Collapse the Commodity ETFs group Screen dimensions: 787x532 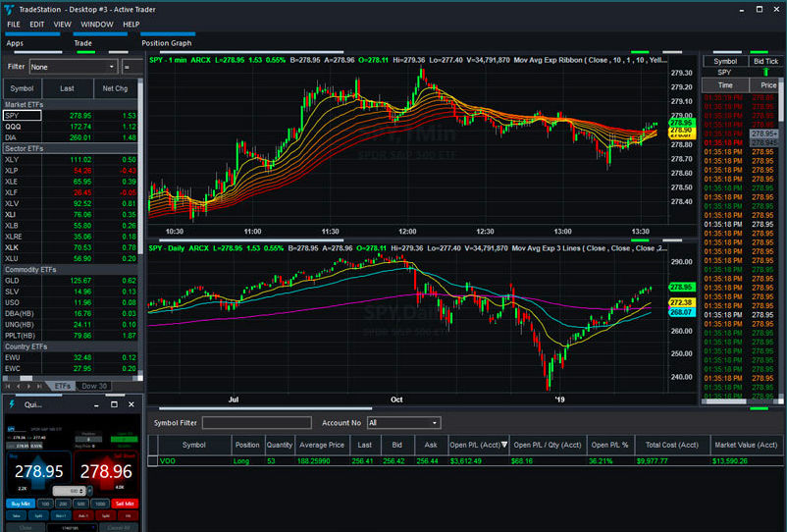71,270
